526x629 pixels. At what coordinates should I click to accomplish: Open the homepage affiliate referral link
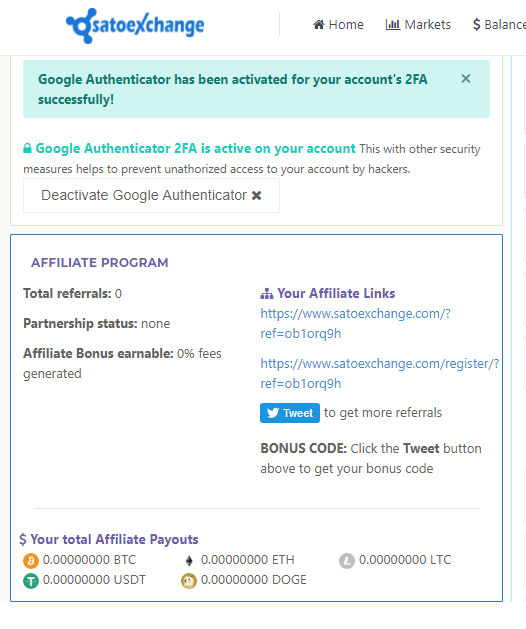(x=355, y=323)
